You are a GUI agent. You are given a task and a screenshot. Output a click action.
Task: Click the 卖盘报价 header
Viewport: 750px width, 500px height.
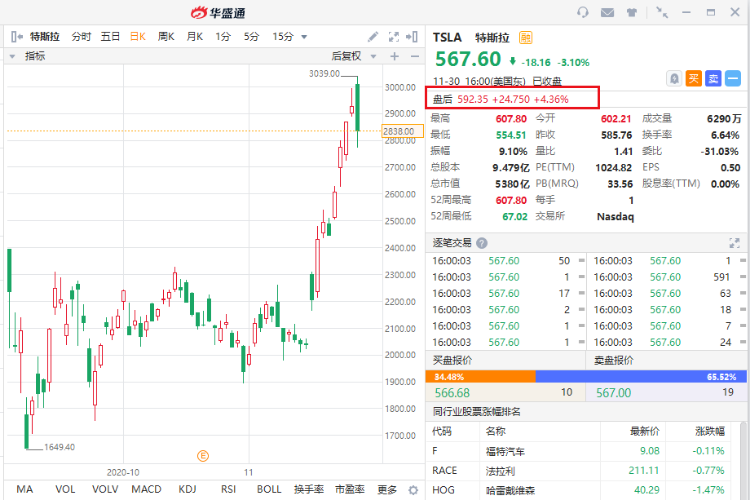614,360
